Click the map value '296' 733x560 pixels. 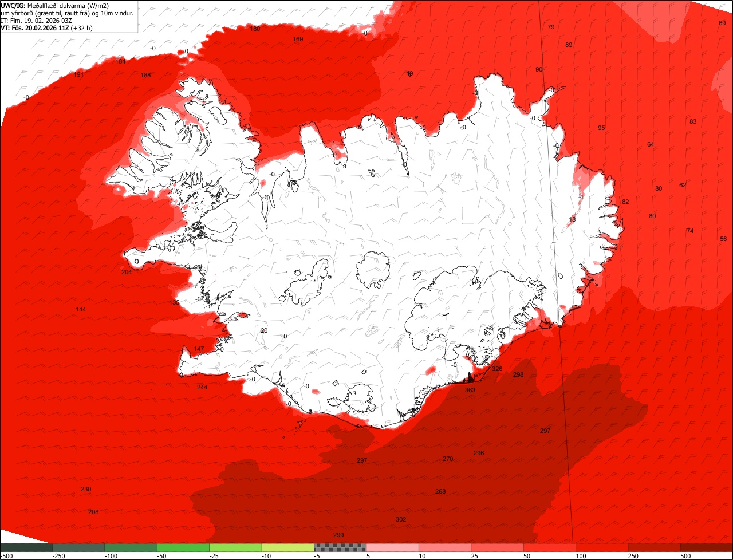pyautogui.click(x=479, y=453)
